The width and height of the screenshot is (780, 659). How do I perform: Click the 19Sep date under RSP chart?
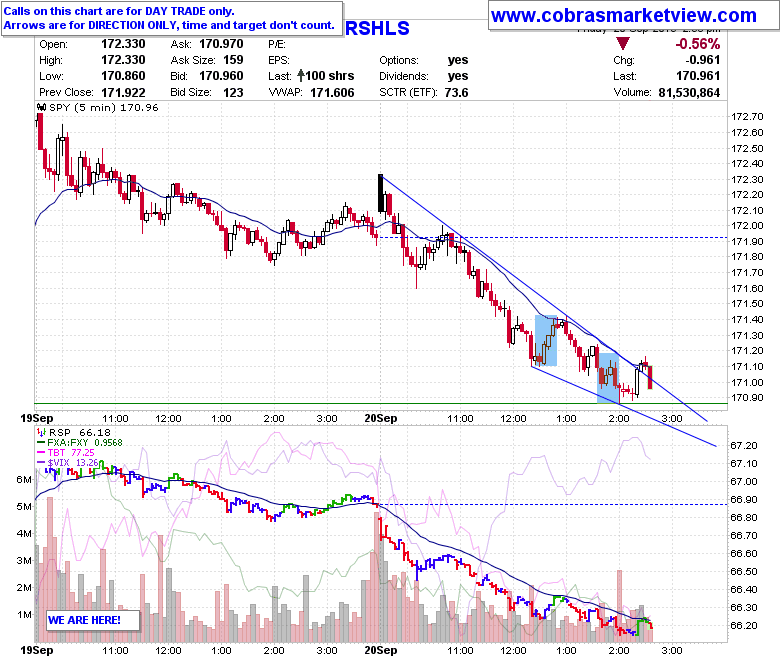(36, 650)
